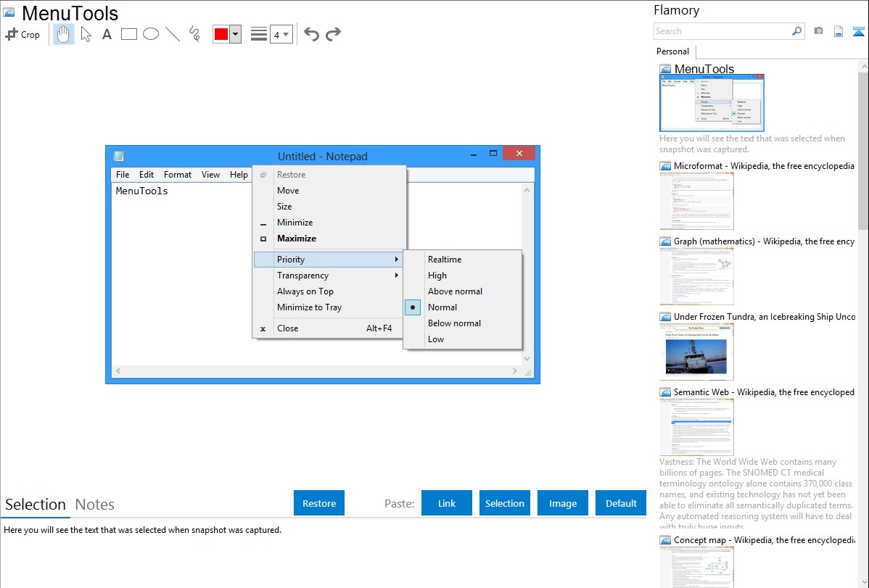
Task: Click the magnifier icon in search box
Action: tap(796, 31)
